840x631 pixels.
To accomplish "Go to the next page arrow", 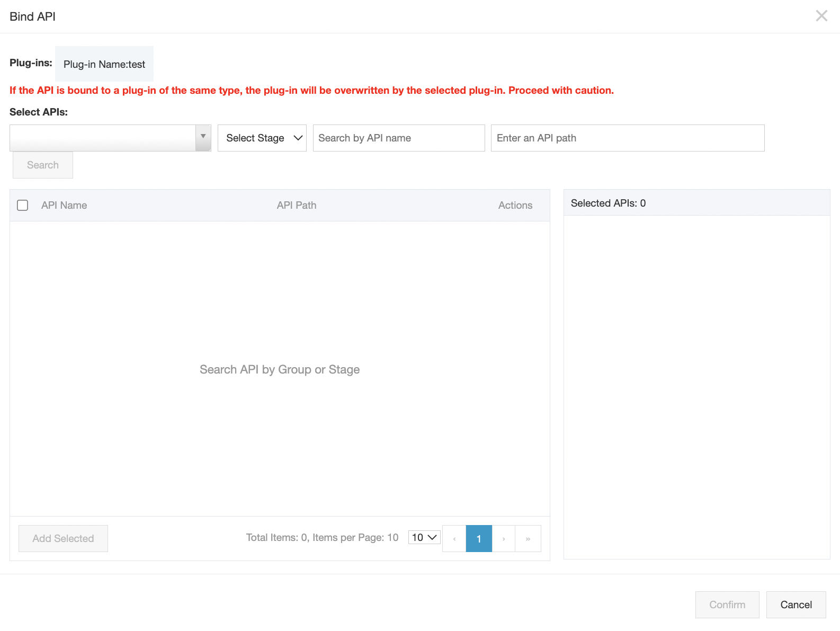I will coord(504,538).
